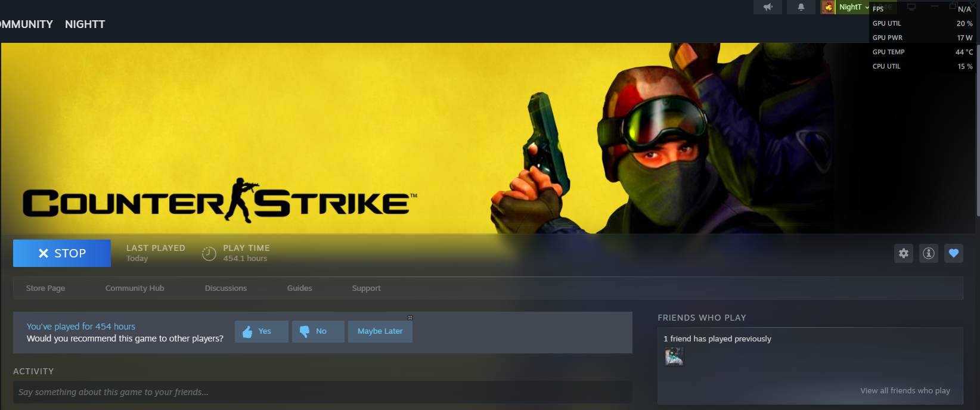Screen dimensions: 980x410
Task: Switch to the Discussions tab
Action: click(x=225, y=288)
